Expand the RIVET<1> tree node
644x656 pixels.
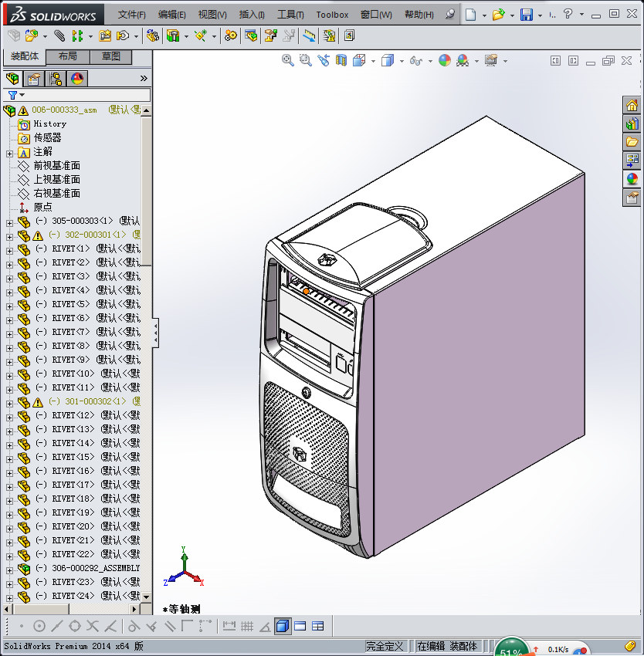pyautogui.click(x=9, y=251)
